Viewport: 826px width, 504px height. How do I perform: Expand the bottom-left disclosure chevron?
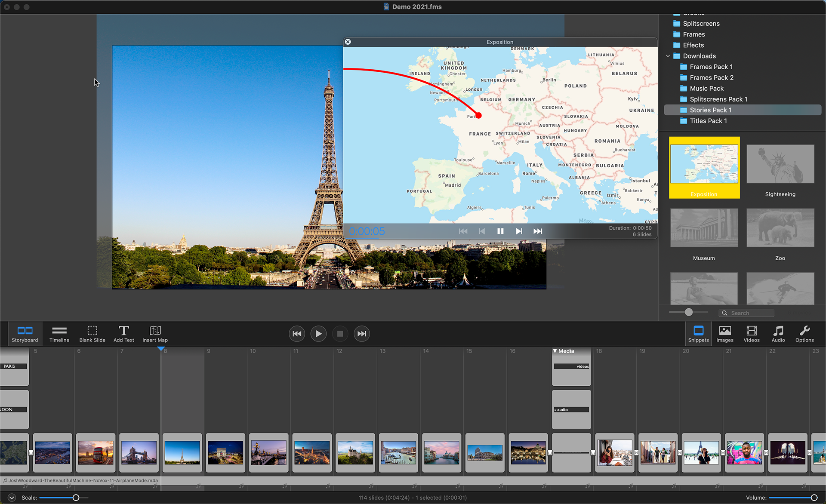[12, 498]
